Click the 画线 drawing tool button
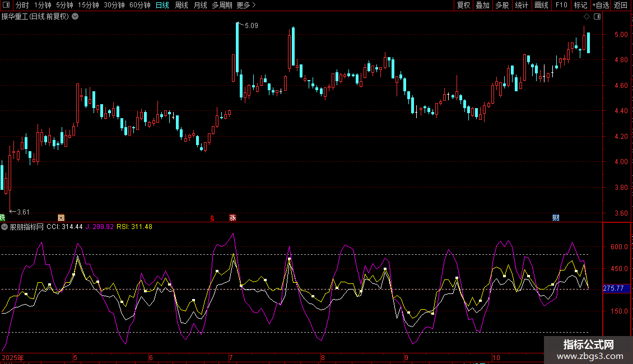The image size is (633, 364). pyautogui.click(x=541, y=5)
